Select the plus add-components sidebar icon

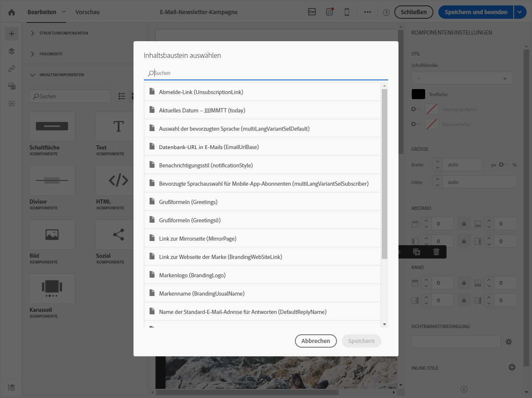12,34
